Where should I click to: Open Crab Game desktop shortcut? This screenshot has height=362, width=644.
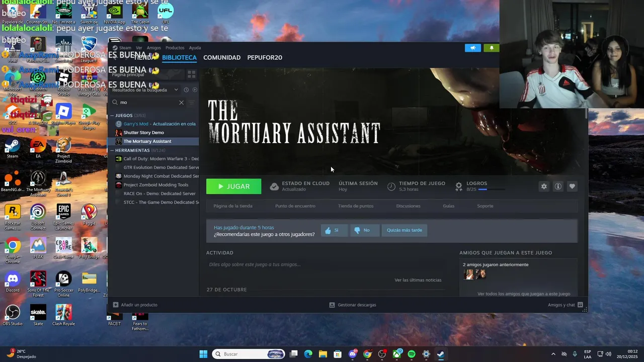pos(63,248)
